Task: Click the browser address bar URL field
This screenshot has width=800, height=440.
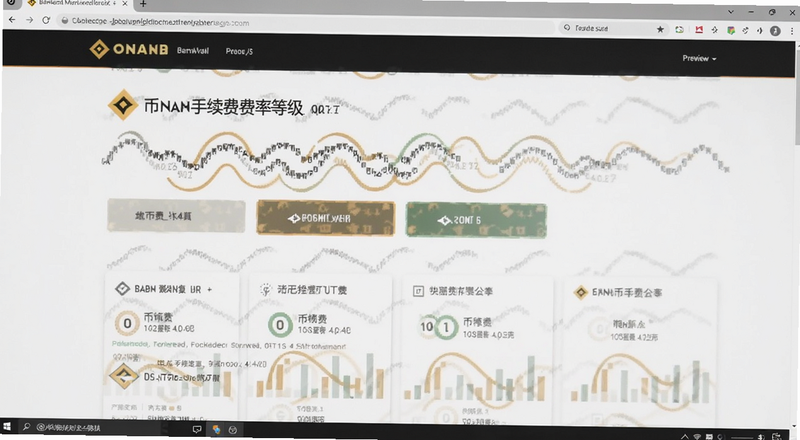Action: [306, 22]
